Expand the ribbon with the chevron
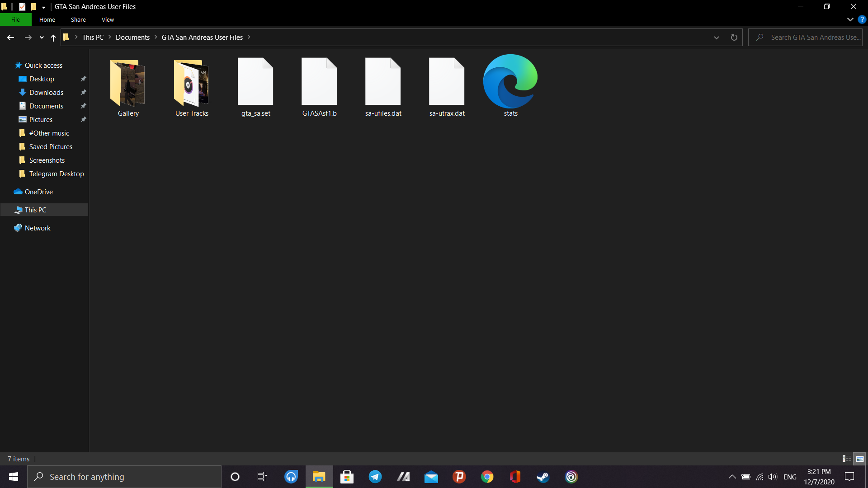868x488 pixels. [x=850, y=19]
